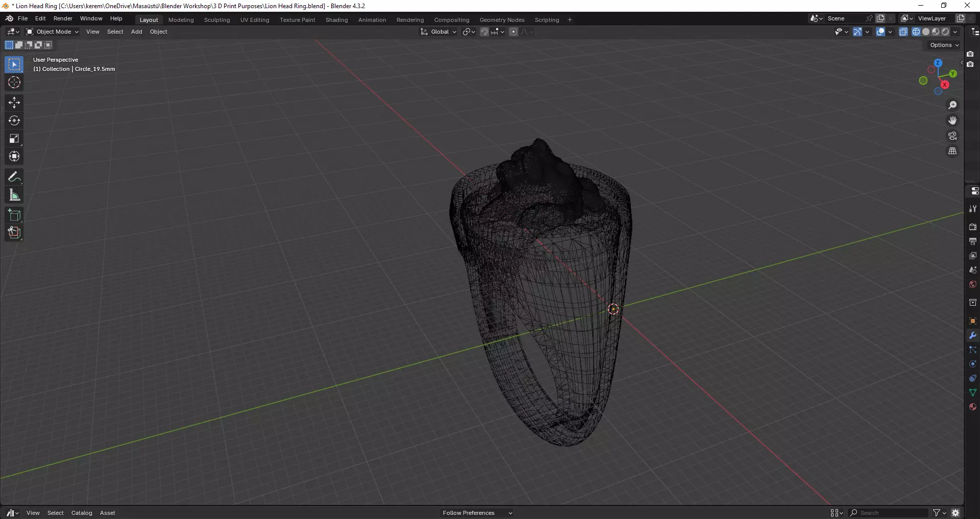The height and width of the screenshot is (519, 980).
Task: Select the Annotate pencil tool
Action: coord(14,177)
